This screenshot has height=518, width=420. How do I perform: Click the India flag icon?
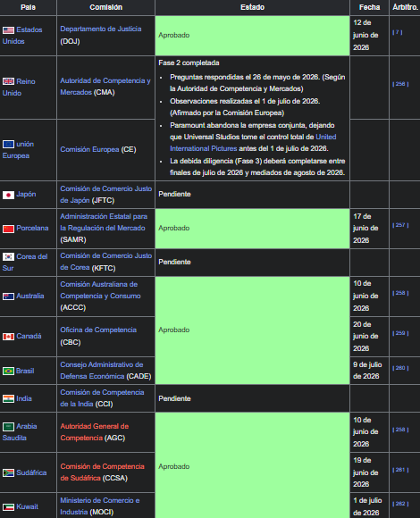click(8, 398)
